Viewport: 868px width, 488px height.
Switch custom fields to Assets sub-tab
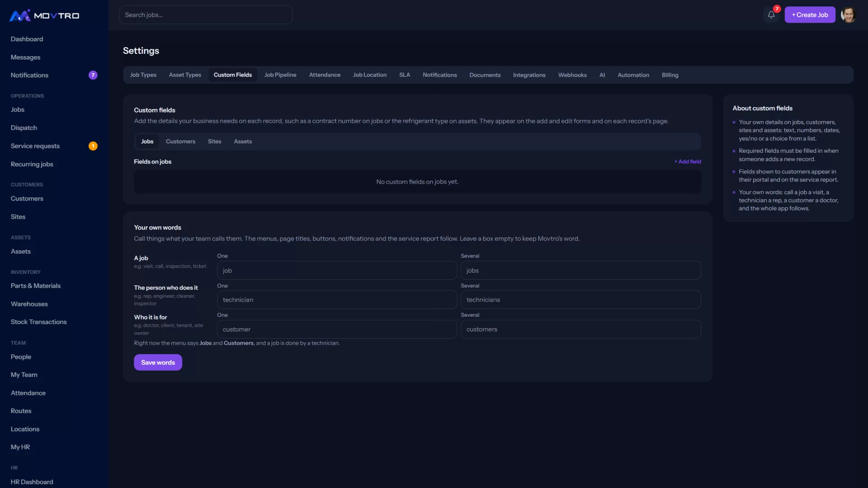243,141
